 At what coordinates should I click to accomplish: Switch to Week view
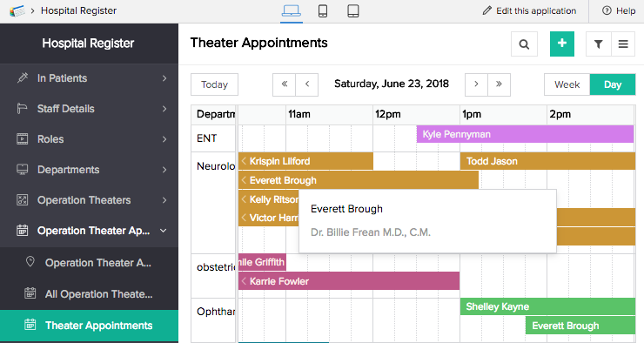pos(567,84)
